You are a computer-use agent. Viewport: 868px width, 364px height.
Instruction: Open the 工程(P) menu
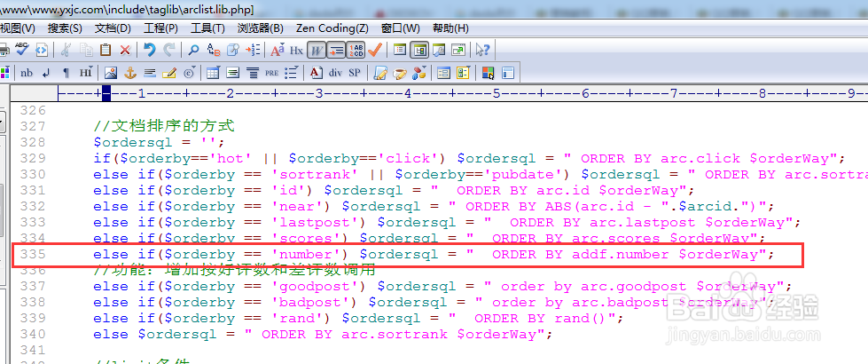point(160,28)
